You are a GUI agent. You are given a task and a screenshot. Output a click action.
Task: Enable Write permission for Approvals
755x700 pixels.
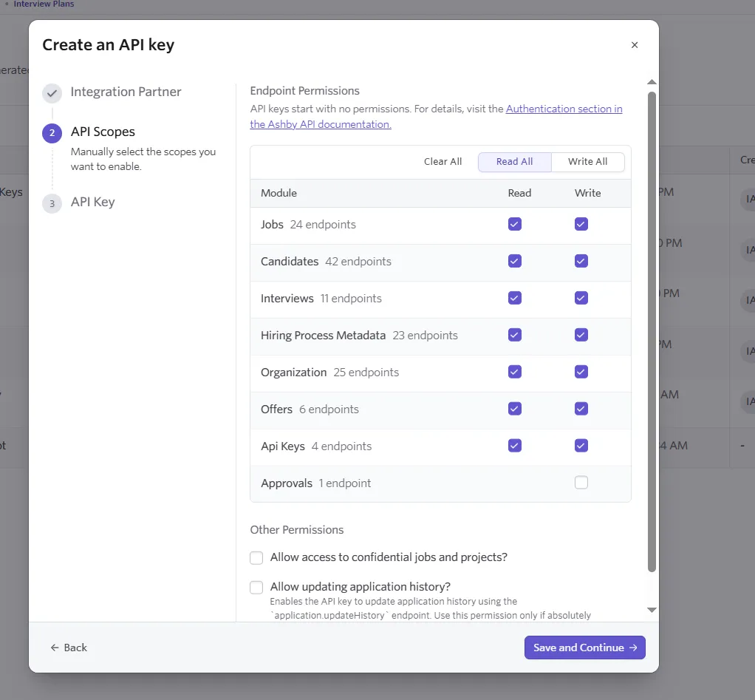click(581, 482)
